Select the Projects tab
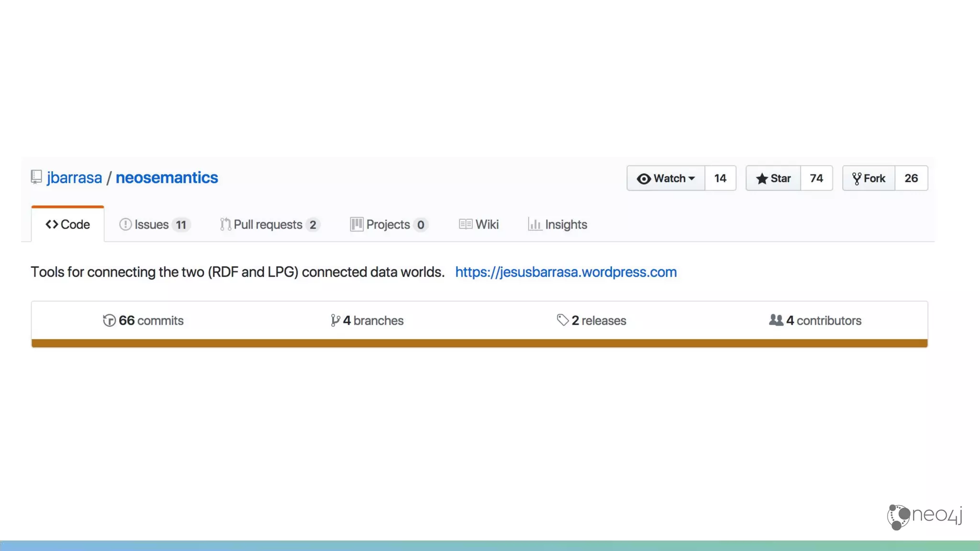980x551 pixels. (x=388, y=224)
